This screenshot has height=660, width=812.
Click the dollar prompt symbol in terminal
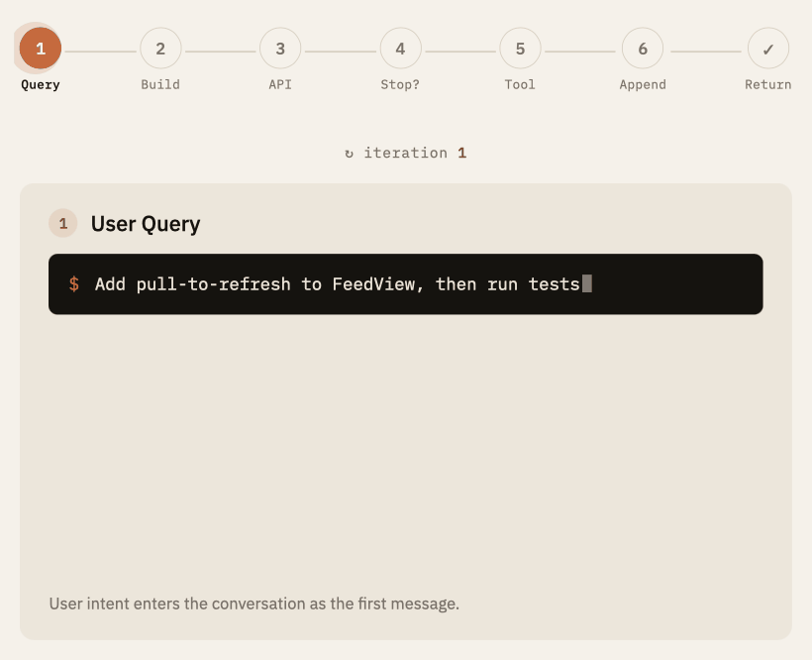click(74, 283)
